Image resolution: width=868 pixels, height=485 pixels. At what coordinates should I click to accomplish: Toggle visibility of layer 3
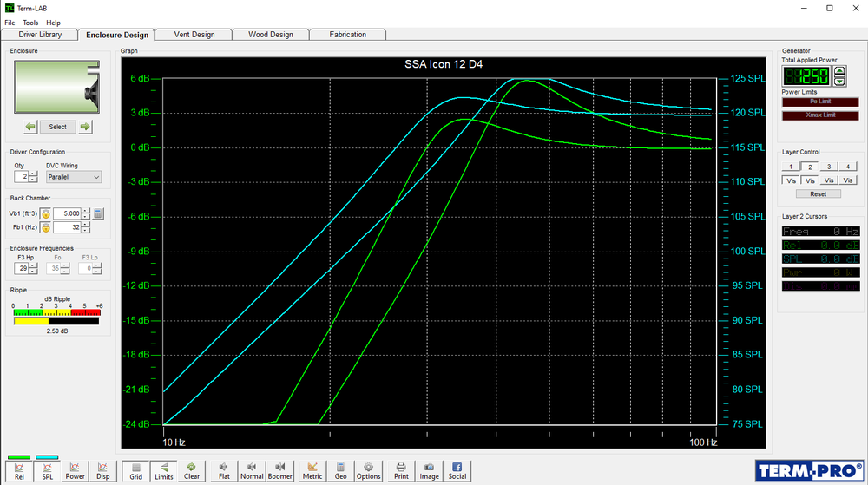pyautogui.click(x=829, y=180)
